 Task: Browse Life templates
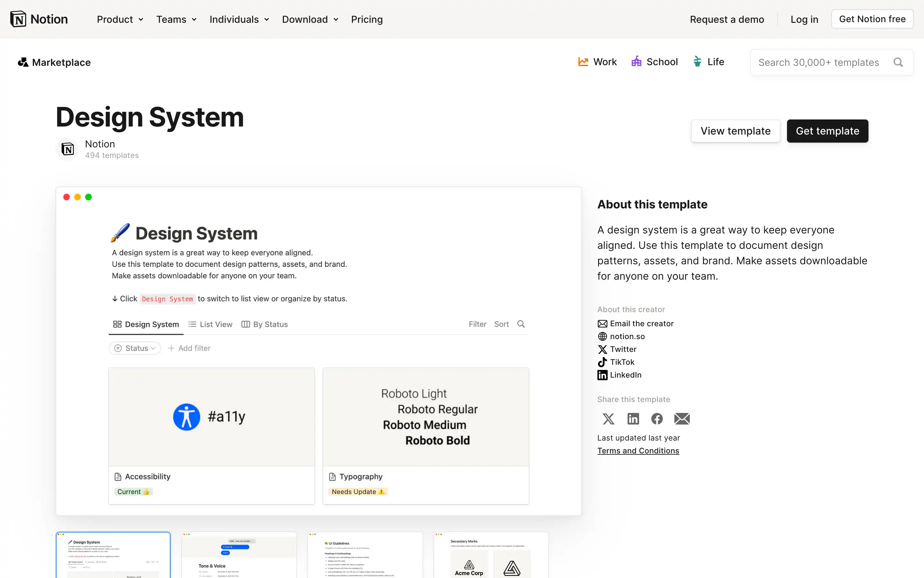[x=708, y=62]
